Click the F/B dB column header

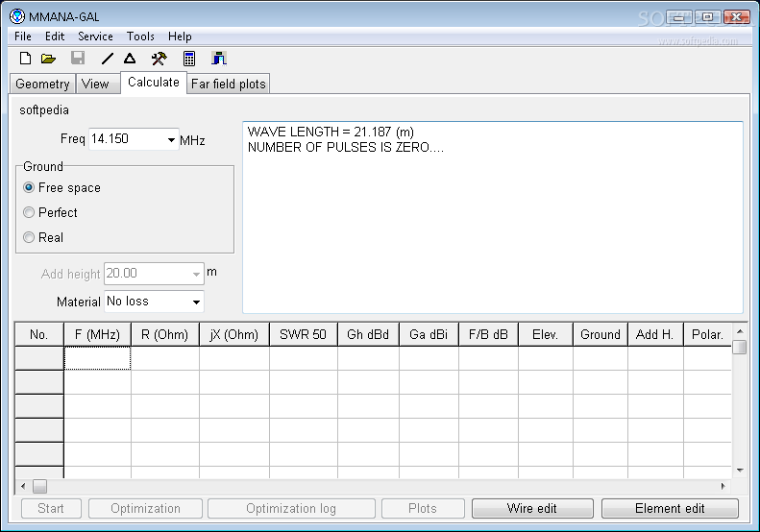(x=488, y=334)
